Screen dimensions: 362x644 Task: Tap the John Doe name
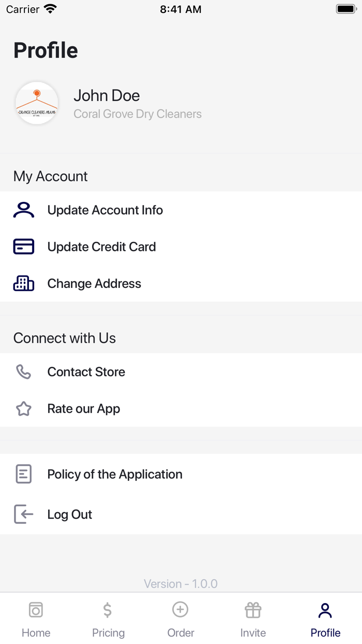click(x=107, y=95)
